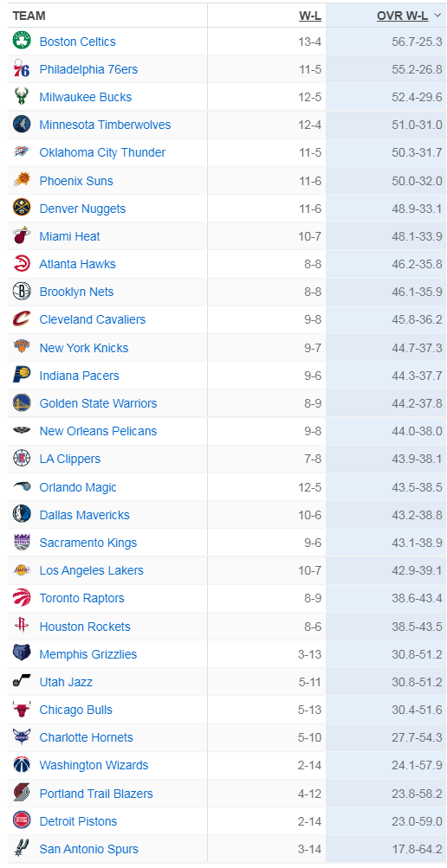Select the Denver Nuggets team name

[82, 209]
